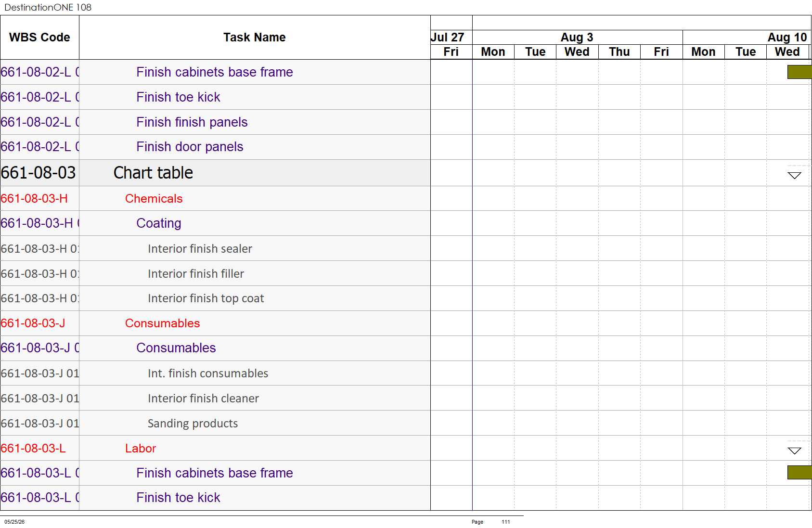Click WBS code 661-08-03
Screen dimensions: 812x528
tap(39, 173)
